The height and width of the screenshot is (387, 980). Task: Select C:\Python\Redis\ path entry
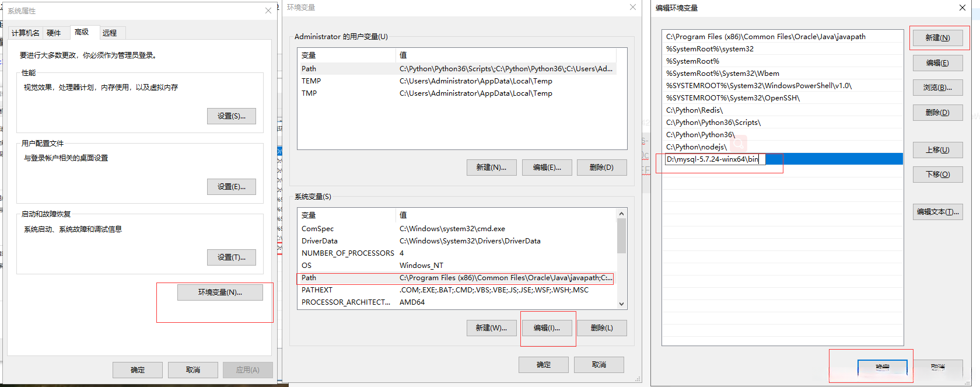[x=783, y=110]
